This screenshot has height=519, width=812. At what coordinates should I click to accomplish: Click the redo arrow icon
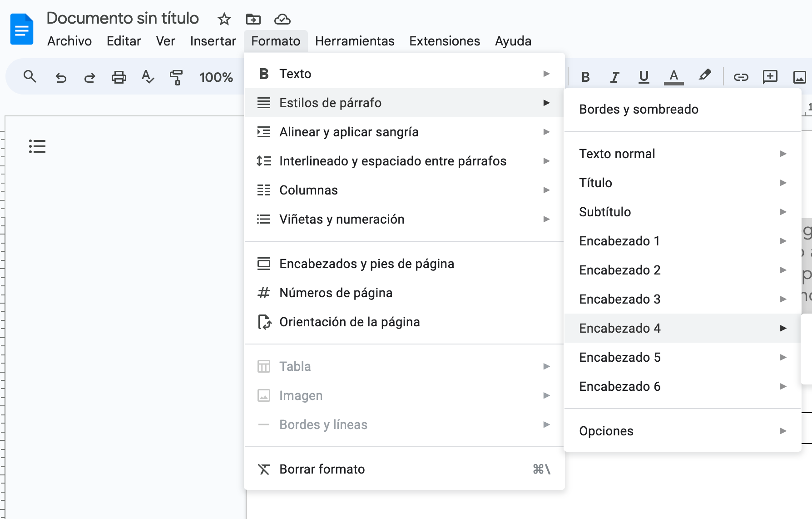coord(89,77)
